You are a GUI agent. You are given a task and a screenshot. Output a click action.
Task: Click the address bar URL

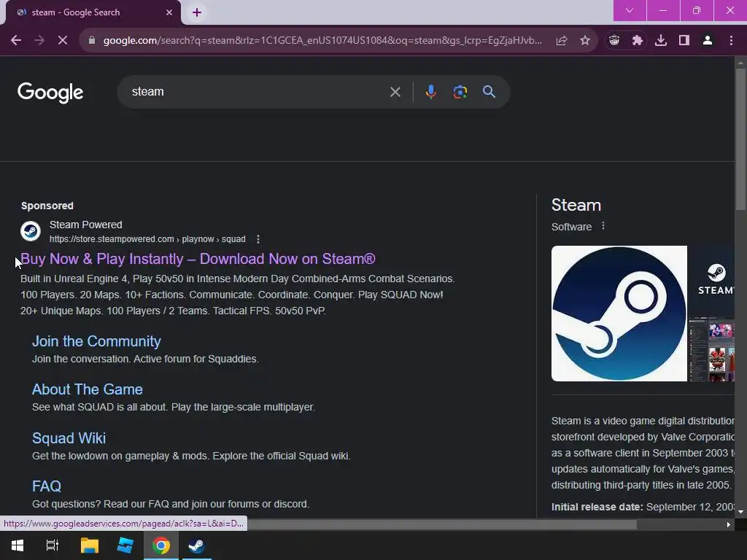[x=322, y=41]
